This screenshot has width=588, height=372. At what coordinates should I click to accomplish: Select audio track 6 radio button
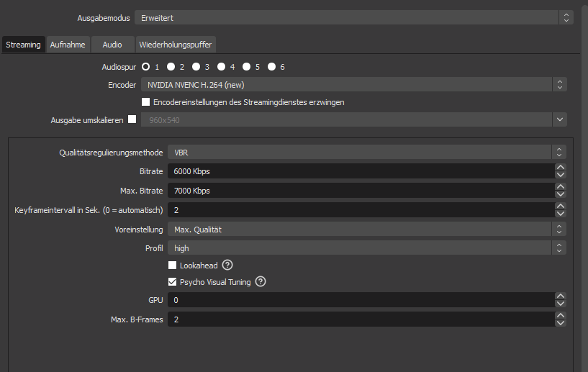[x=271, y=67]
